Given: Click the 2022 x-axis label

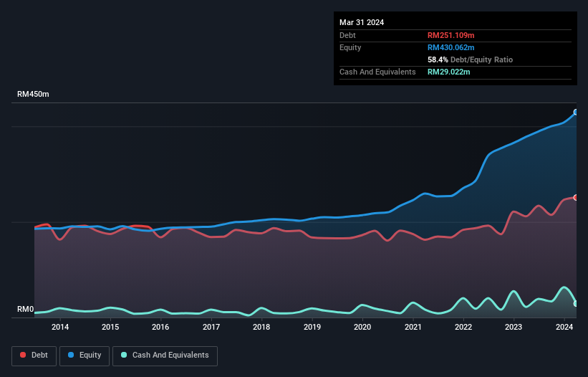Looking at the screenshot, I should [463, 327].
